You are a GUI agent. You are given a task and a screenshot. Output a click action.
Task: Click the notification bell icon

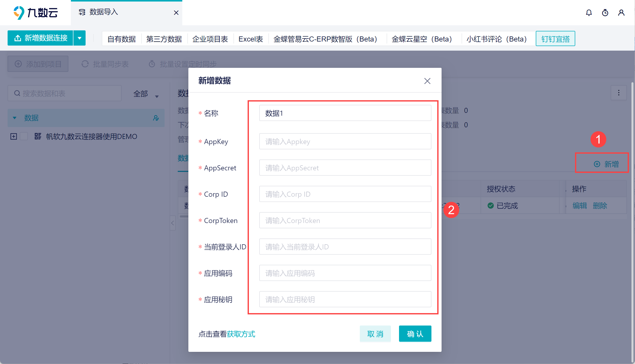coord(589,13)
